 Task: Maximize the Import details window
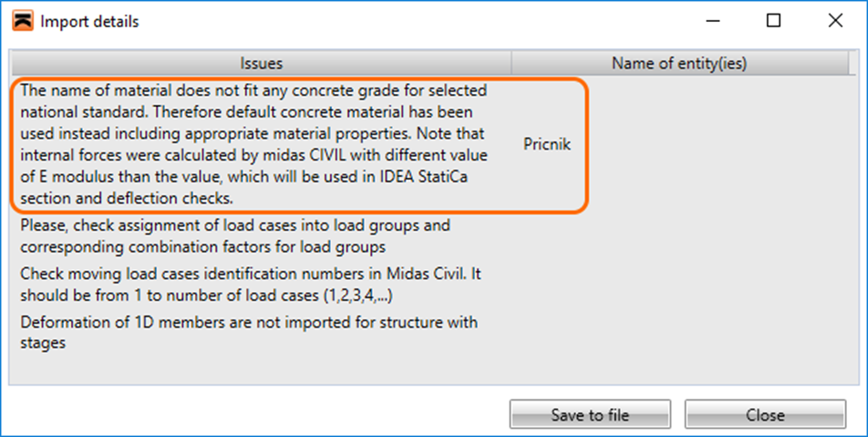pos(773,21)
